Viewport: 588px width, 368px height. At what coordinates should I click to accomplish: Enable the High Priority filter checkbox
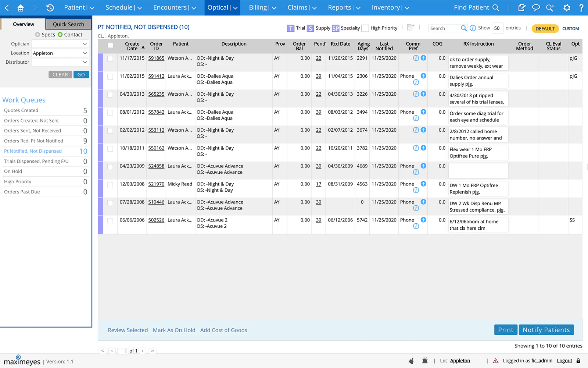pyautogui.click(x=365, y=28)
